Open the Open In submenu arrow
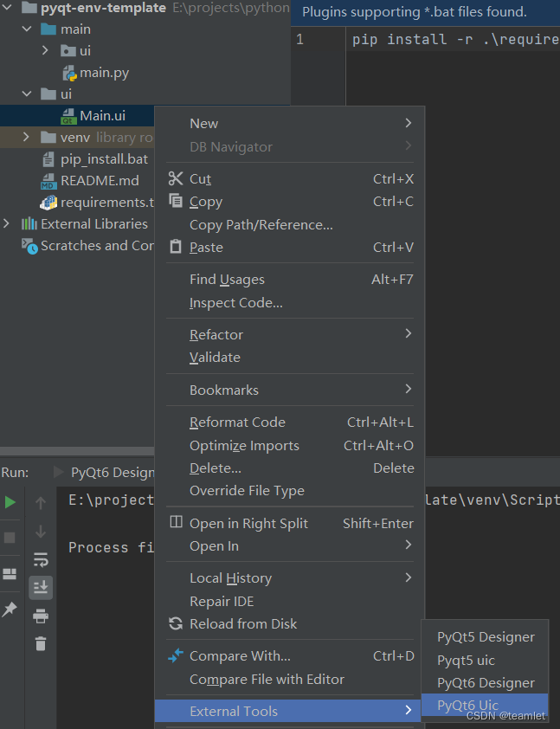This screenshot has width=560, height=729. click(x=408, y=545)
